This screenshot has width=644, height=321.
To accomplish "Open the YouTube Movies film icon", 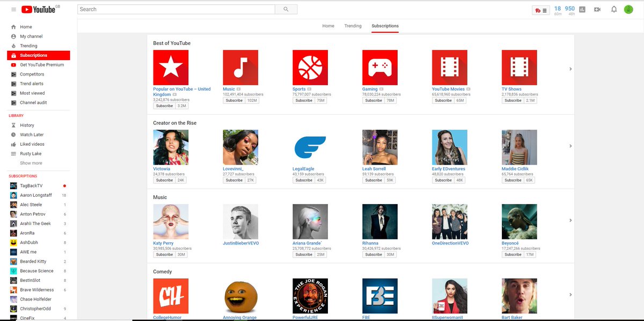I will (450, 68).
